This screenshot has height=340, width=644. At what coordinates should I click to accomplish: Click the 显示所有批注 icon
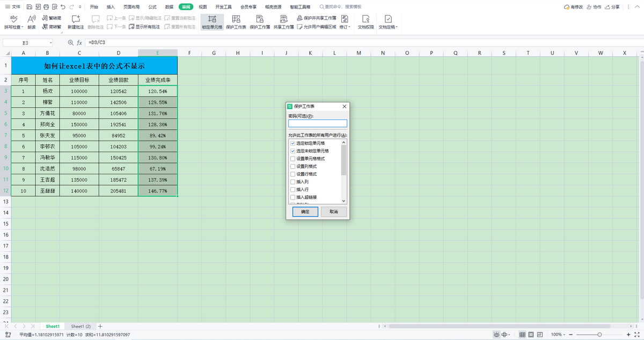(131, 27)
